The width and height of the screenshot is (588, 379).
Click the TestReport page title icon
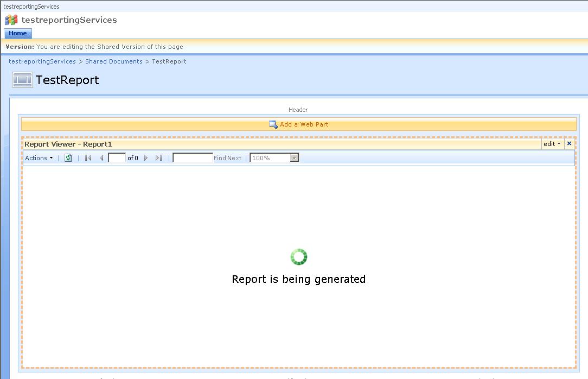[22, 80]
